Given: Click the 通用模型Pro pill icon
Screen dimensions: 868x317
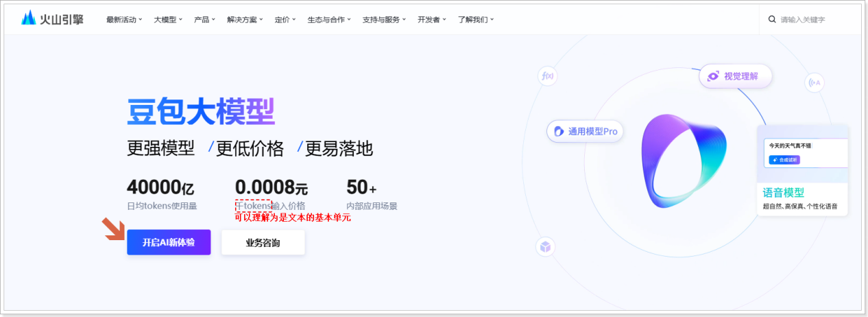Looking at the screenshot, I should [558, 131].
